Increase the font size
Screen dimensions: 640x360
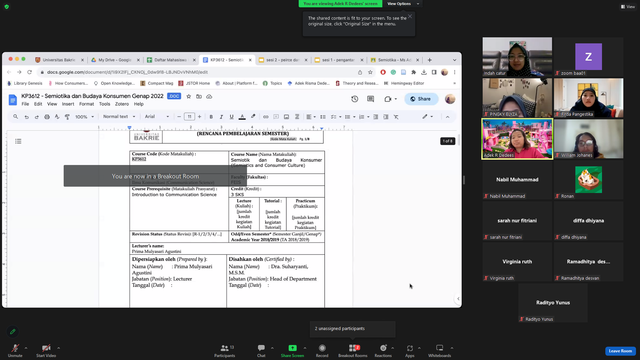(200, 117)
